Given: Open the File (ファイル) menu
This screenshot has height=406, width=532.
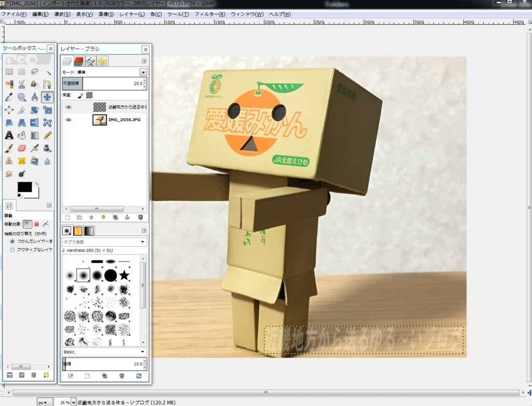Looking at the screenshot, I should (14, 14).
